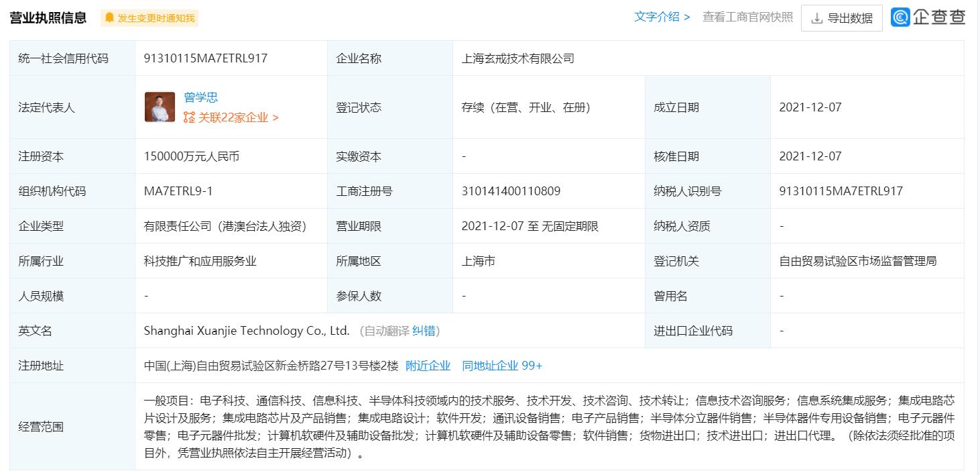Viewport: 980px width, 475px height.
Task: Click the 企业名称 label cell
Action: coord(390,58)
